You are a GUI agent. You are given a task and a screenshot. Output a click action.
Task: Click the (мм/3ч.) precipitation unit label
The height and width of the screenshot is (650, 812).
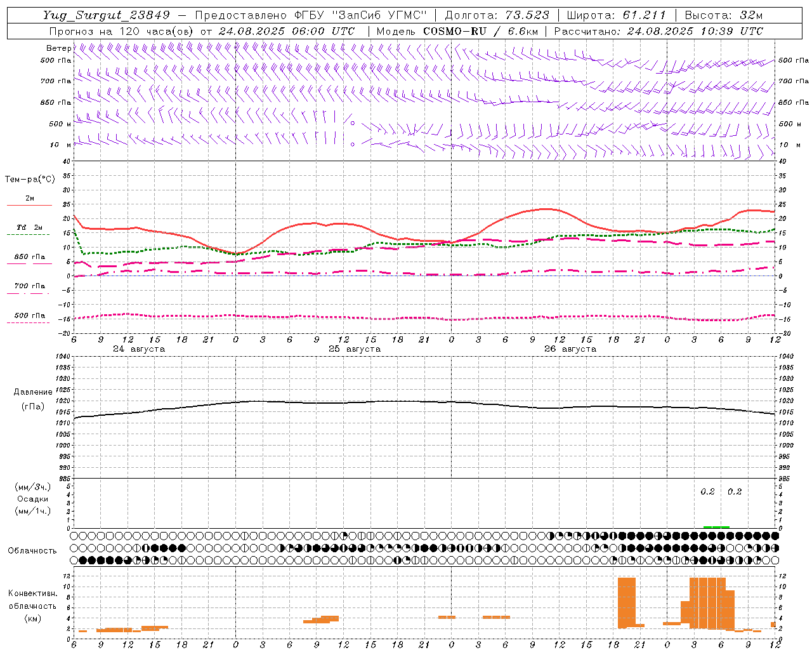click(33, 487)
